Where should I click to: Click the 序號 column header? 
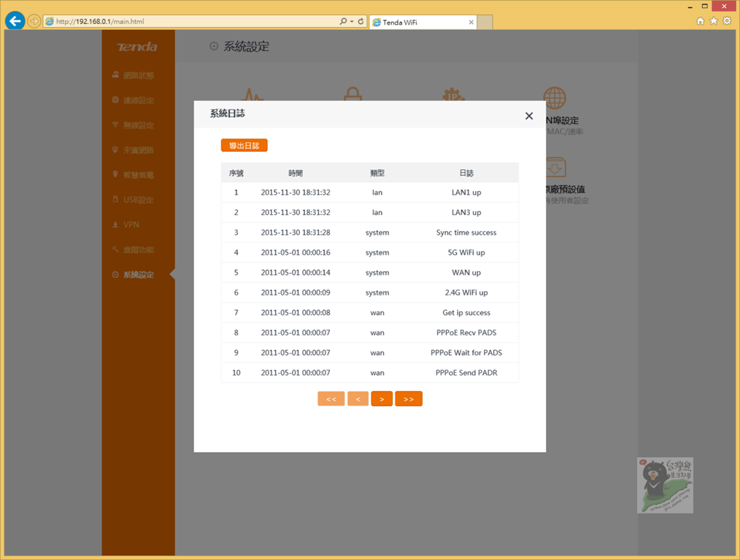[x=236, y=173]
